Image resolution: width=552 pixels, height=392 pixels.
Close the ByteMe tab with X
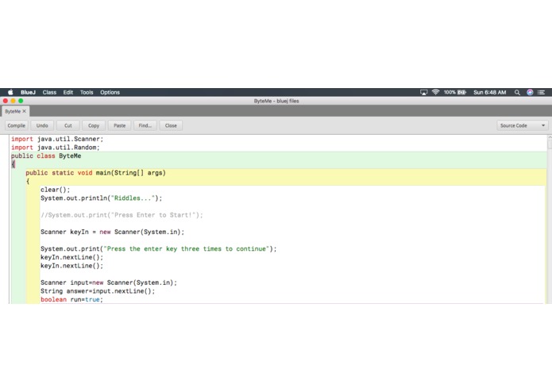coord(25,111)
